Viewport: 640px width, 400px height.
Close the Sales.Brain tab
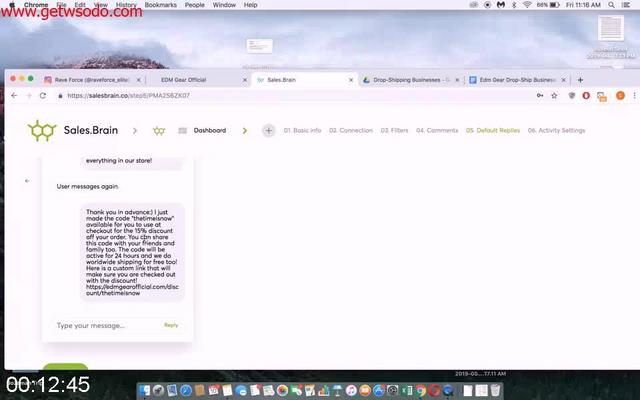tap(351, 80)
